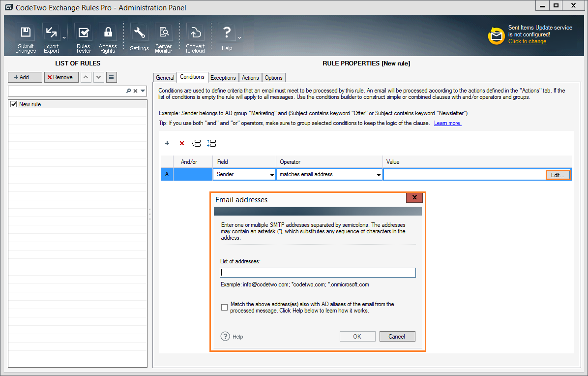The width and height of the screenshot is (588, 376).
Task: Click condition row header 'A'
Action: pyautogui.click(x=167, y=174)
